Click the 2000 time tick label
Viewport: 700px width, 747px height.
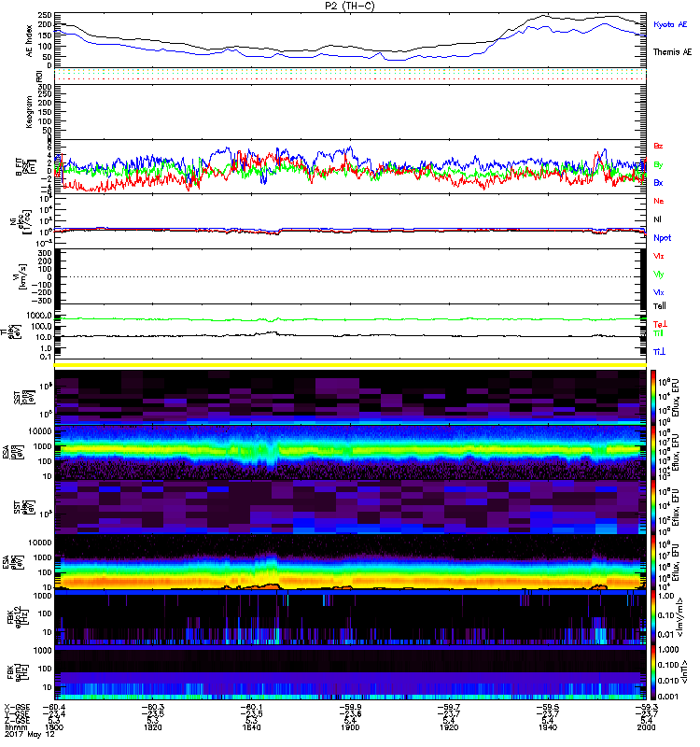tap(646, 727)
